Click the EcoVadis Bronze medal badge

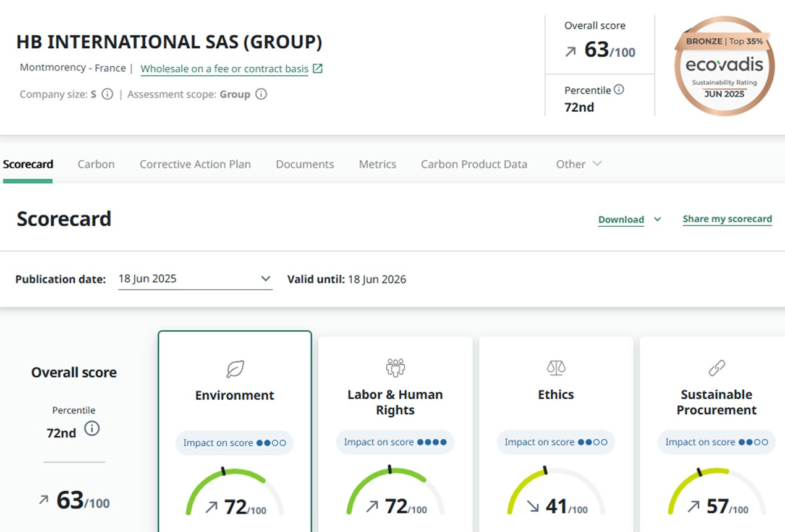click(724, 65)
